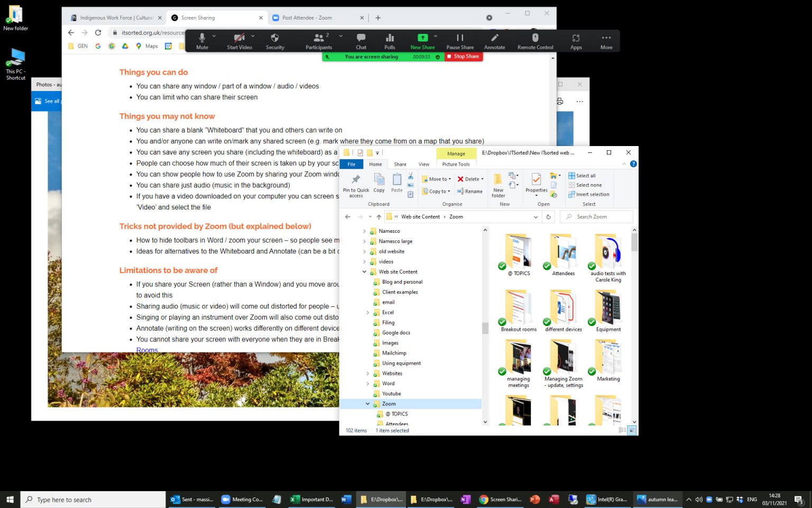Open Zoom Chat

(361, 41)
